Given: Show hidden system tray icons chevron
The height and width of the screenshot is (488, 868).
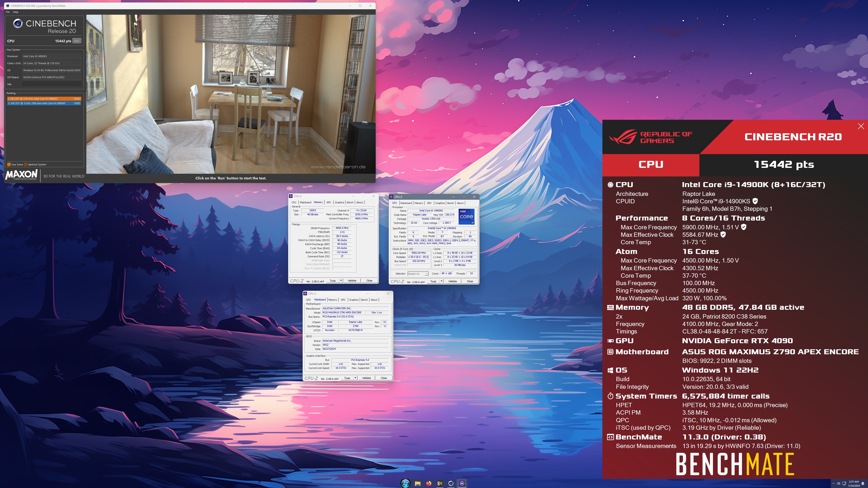Looking at the screenshot, I should [833, 484].
